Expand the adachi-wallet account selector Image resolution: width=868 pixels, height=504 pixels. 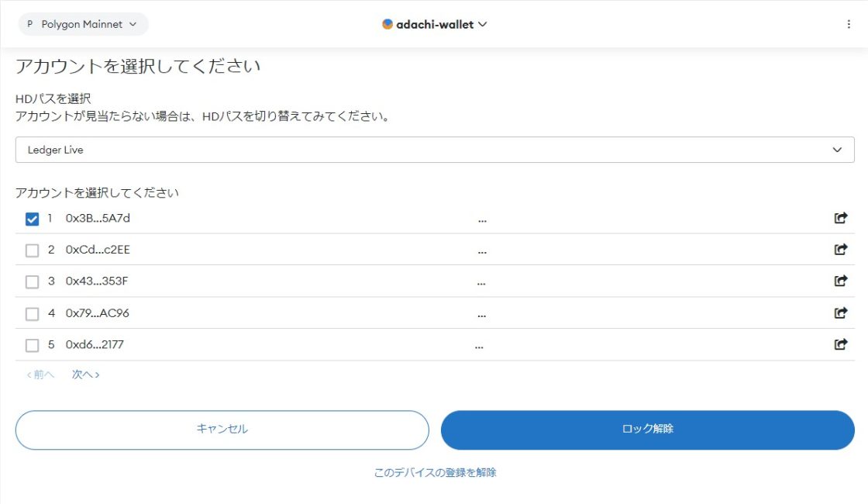coord(435,24)
